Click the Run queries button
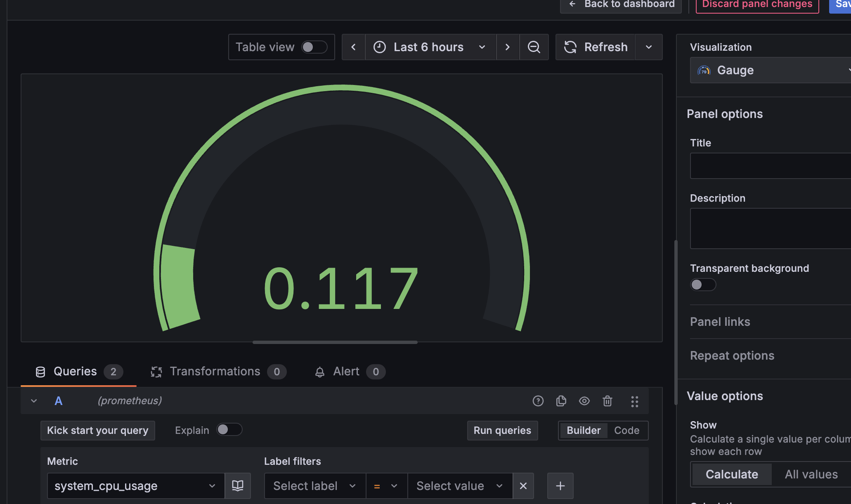The image size is (851, 504). (502, 430)
